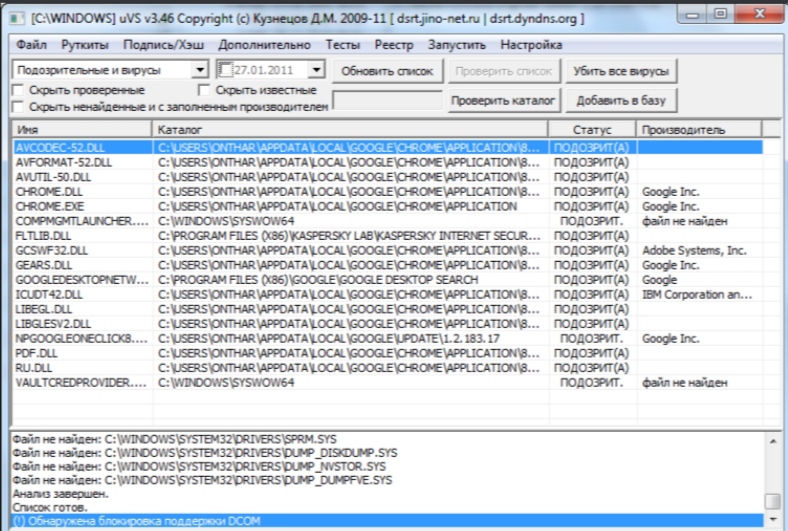The image size is (788, 531).
Task: Click the Проверить каталог button
Action: [502, 100]
